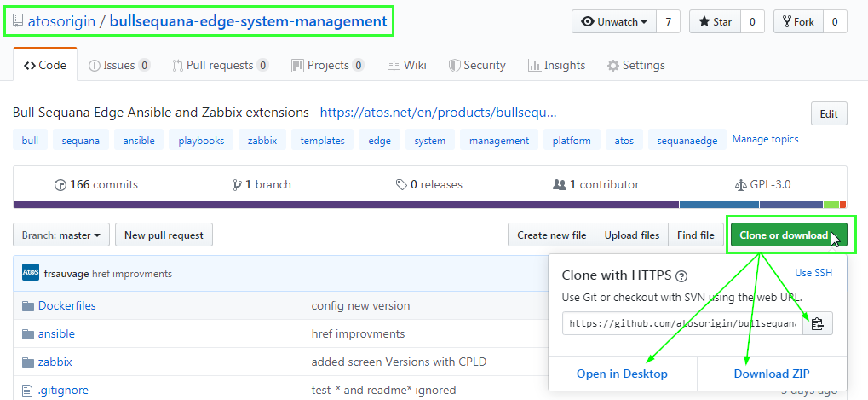868x400 pixels.
Task: Select the management topic tag
Action: pos(499,140)
